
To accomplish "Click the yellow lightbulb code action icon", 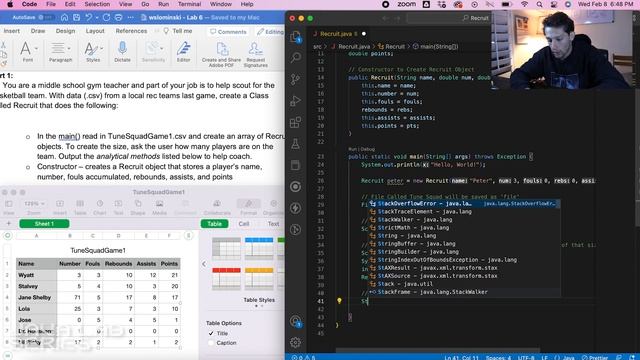I will 339,301.
